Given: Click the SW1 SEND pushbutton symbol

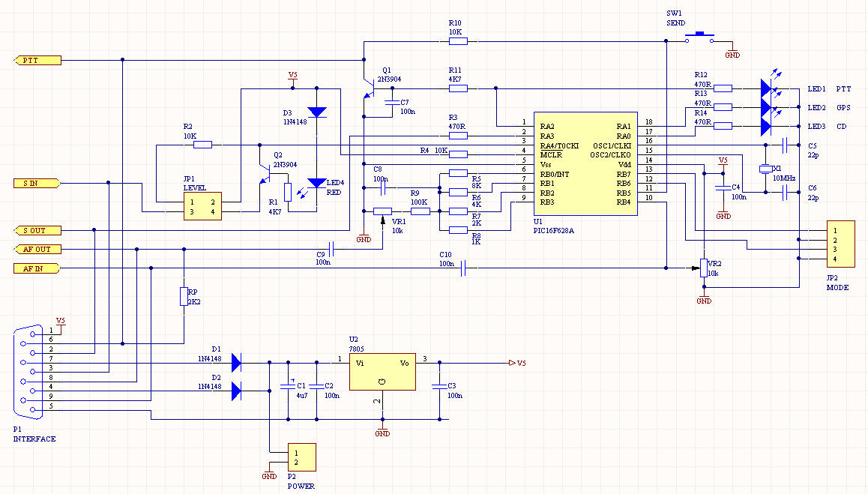Looking at the screenshot, I should point(699,37).
